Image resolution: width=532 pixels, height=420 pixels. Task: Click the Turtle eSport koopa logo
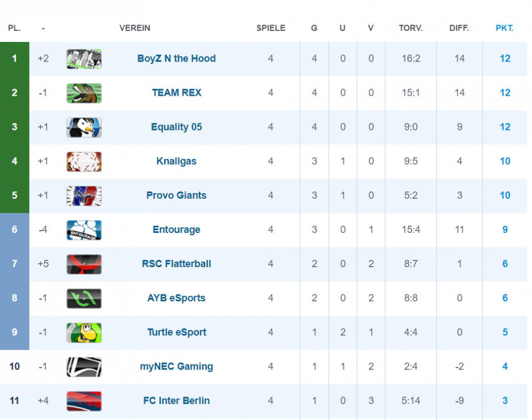pyautogui.click(x=84, y=332)
